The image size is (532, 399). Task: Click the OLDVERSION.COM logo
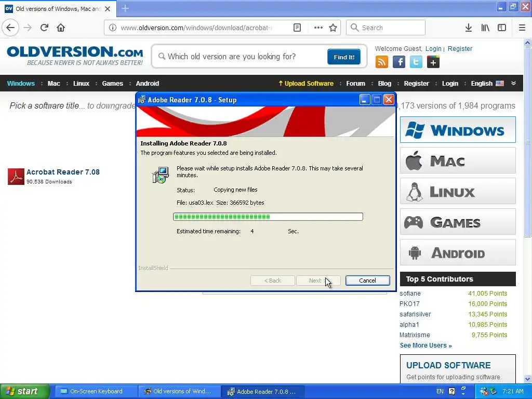(x=75, y=56)
